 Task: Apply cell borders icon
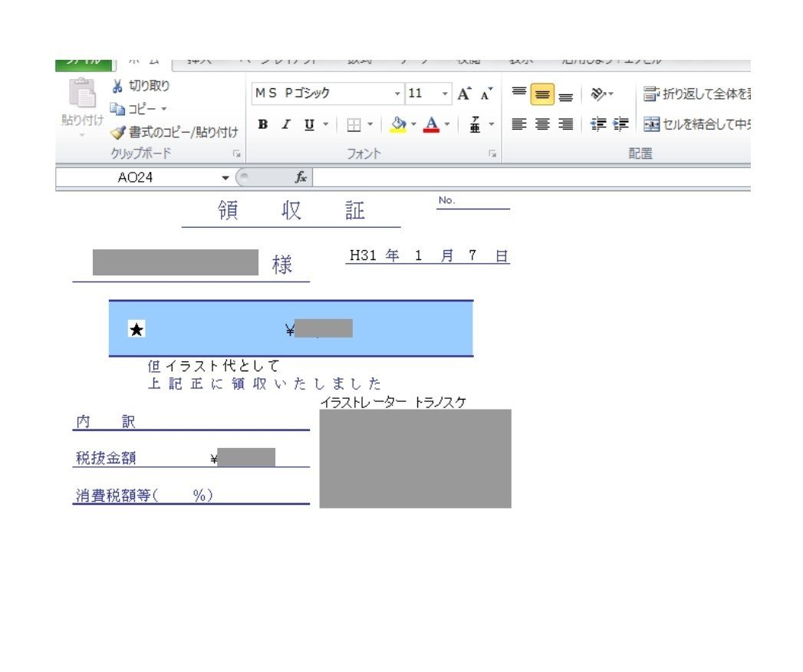pyautogui.click(x=354, y=124)
